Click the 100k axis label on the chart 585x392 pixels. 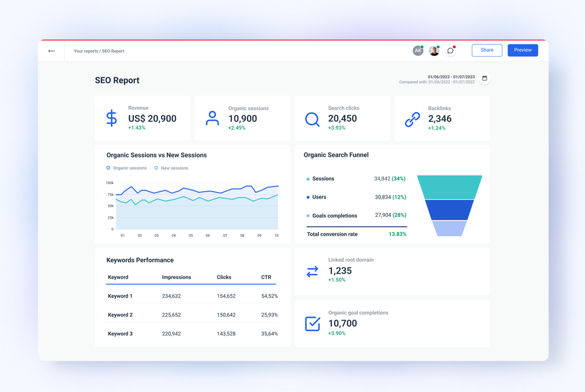[x=110, y=183]
